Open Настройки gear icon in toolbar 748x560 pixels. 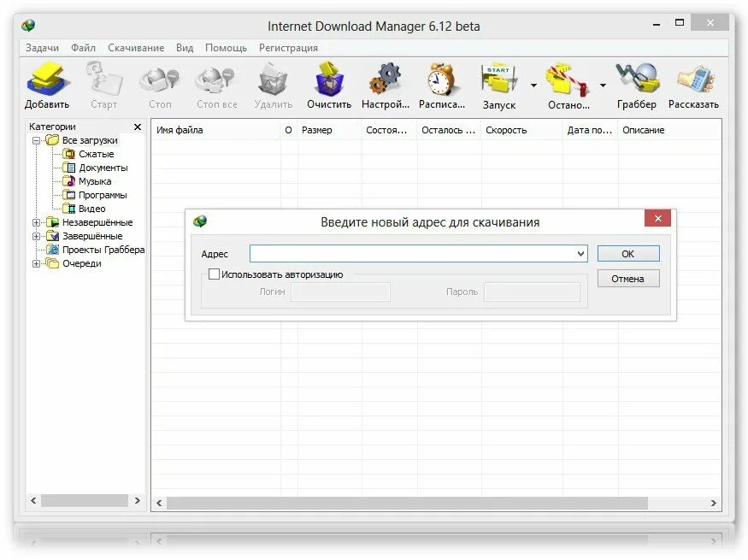click(386, 78)
